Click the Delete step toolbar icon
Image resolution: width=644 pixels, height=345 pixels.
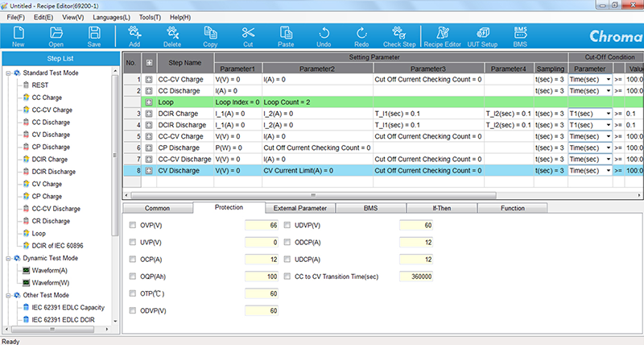pos(172,36)
